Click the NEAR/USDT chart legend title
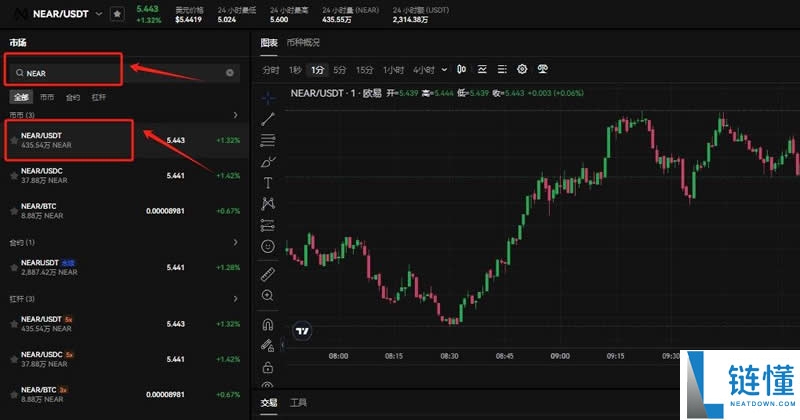The height and width of the screenshot is (420, 800). click(336, 93)
